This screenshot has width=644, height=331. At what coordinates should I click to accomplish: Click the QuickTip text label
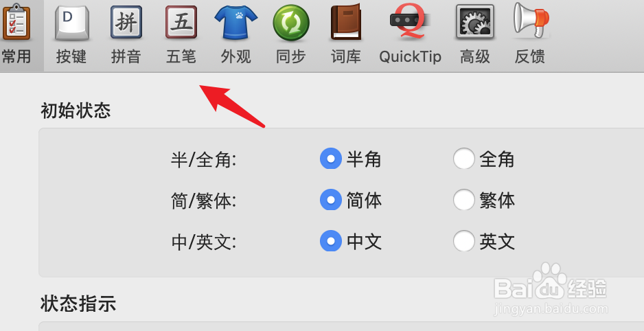410,57
